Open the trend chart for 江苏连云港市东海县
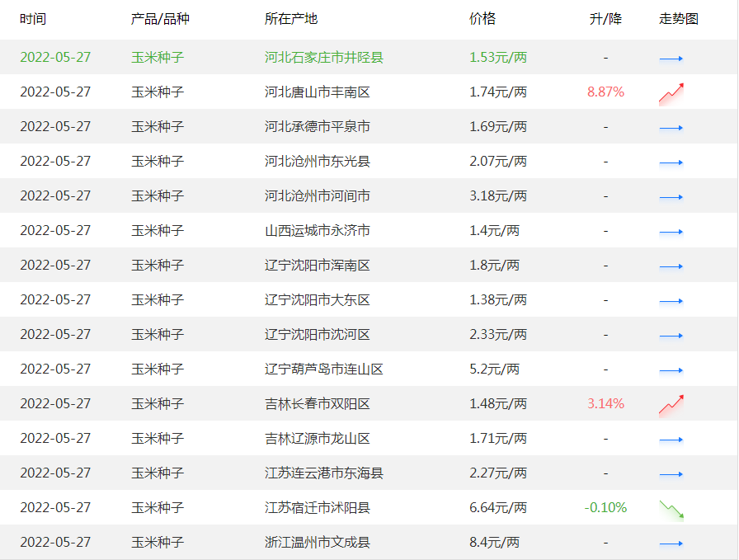Viewport: 739px width, 560px height. coord(671,473)
